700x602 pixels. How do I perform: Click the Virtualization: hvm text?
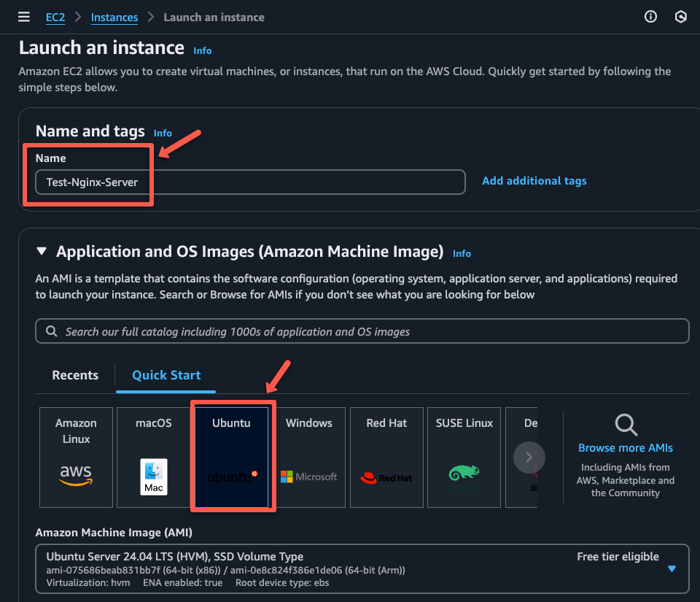click(88, 583)
